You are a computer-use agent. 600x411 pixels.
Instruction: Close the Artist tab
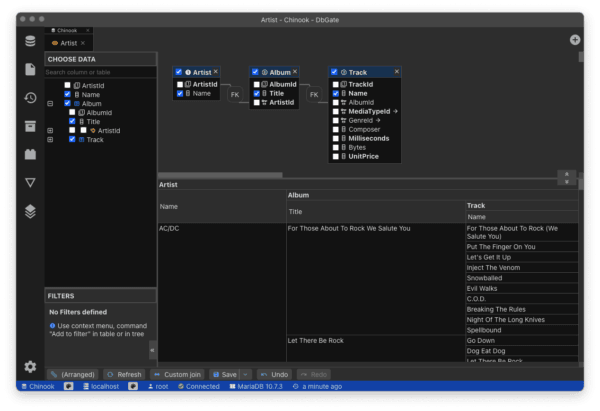pos(83,43)
